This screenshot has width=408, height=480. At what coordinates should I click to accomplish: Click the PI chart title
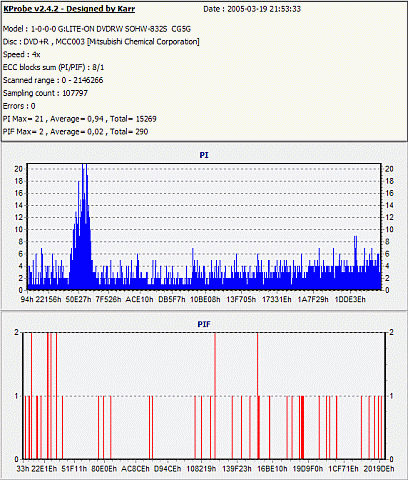tap(204, 155)
